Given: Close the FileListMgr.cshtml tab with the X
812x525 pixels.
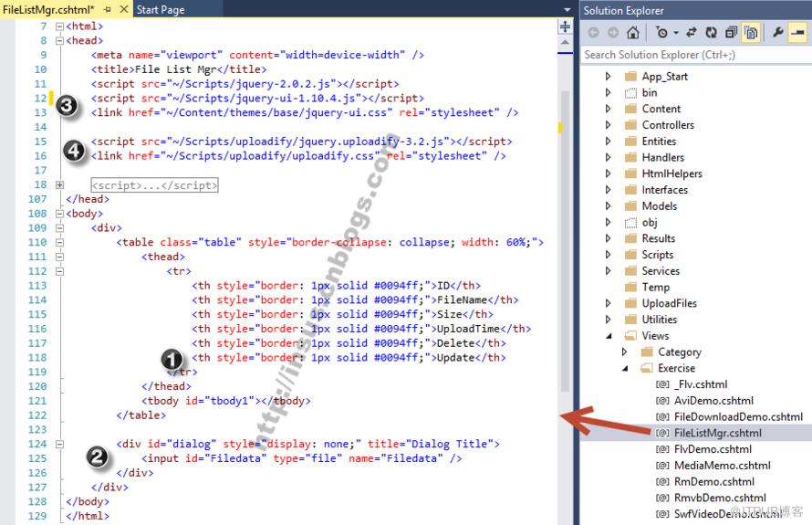Looking at the screenshot, I should (x=124, y=9).
